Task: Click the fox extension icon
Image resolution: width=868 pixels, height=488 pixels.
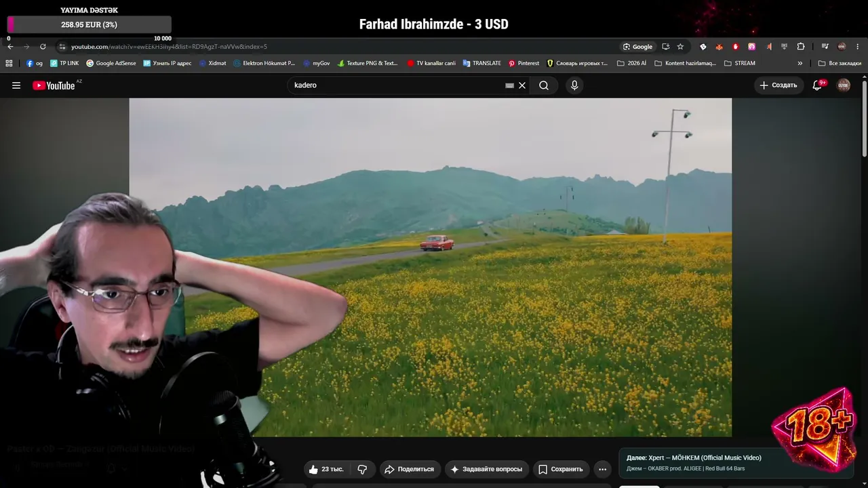Action: click(x=719, y=47)
